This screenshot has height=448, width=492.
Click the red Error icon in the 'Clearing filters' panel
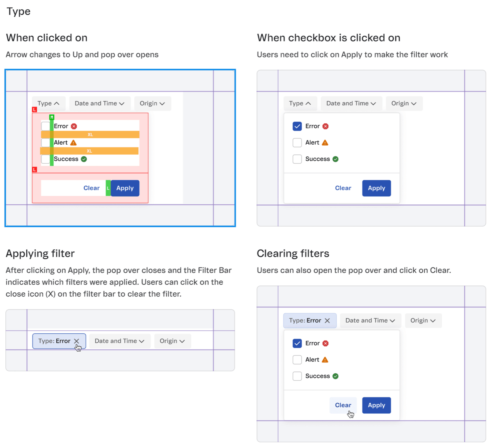pyautogui.click(x=325, y=343)
